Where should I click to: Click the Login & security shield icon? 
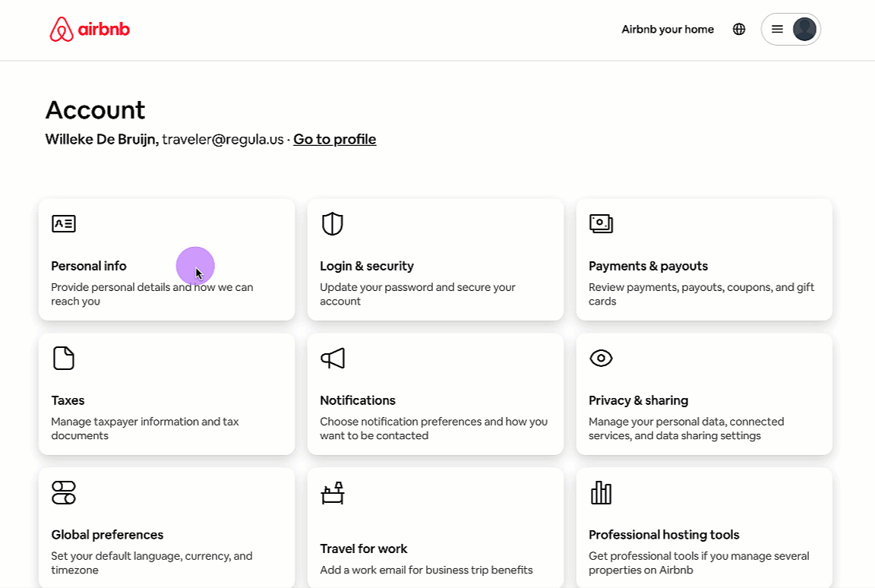[333, 223]
